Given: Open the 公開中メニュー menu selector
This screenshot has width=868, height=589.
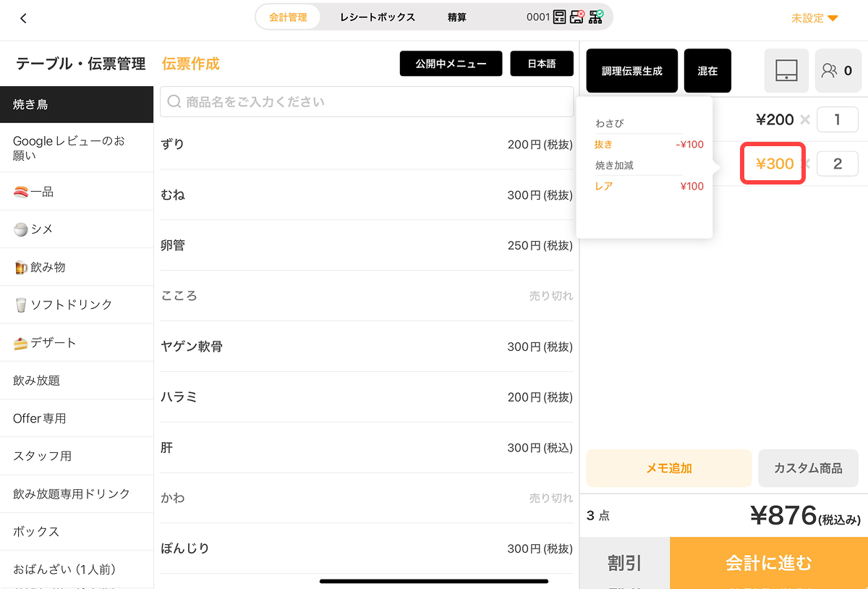Looking at the screenshot, I should pyautogui.click(x=451, y=64).
